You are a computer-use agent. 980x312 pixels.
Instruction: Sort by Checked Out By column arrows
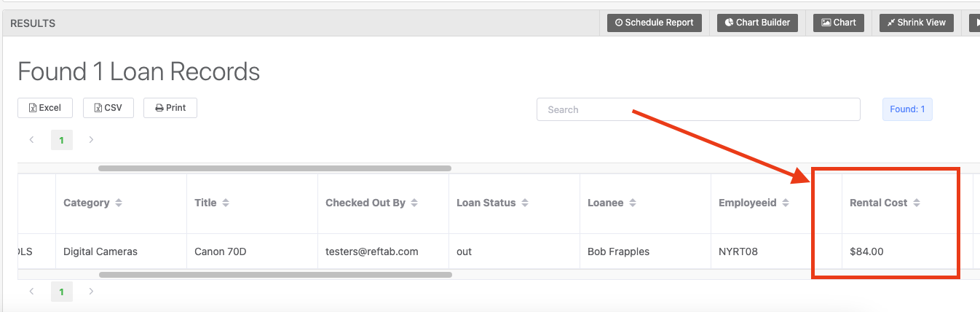click(414, 203)
